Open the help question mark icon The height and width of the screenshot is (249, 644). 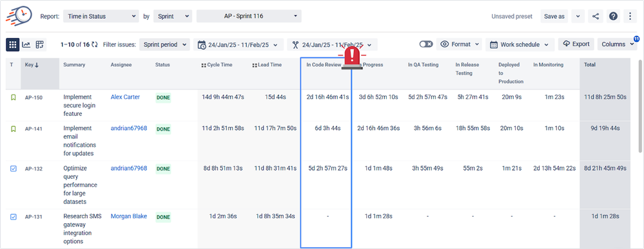click(x=613, y=17)
